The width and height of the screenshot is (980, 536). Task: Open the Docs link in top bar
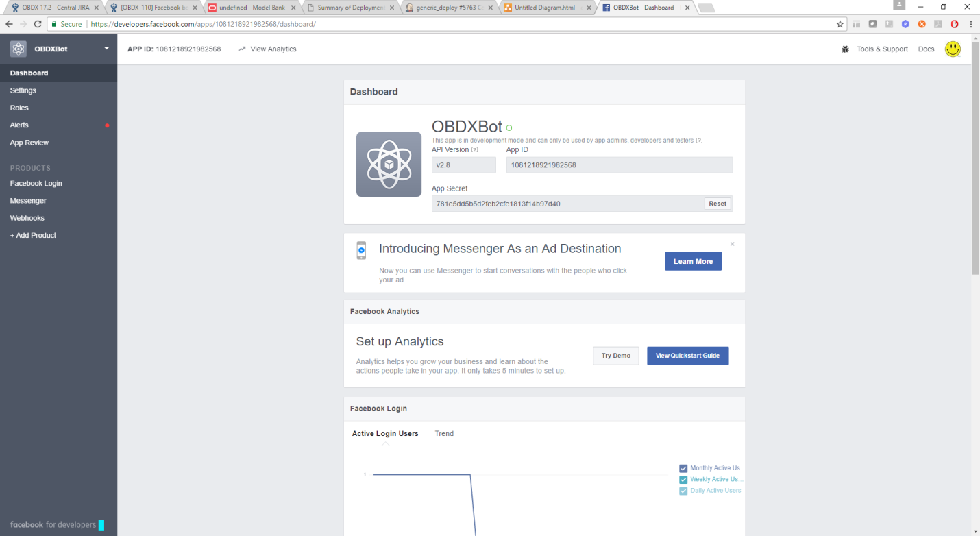pos(926,49)
